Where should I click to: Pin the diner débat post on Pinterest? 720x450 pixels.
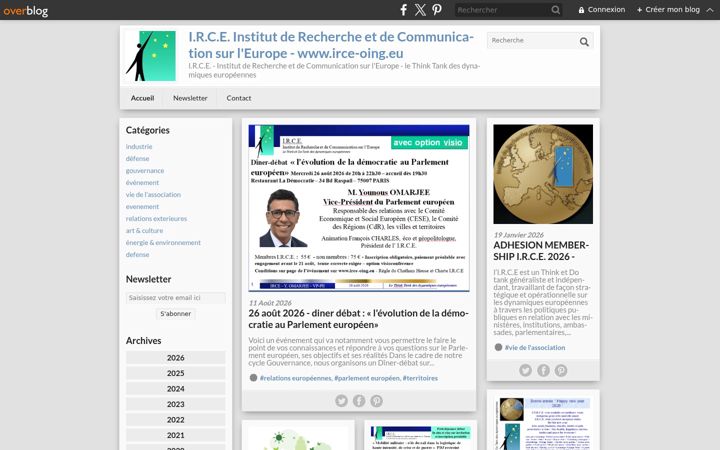pos(377,400)
